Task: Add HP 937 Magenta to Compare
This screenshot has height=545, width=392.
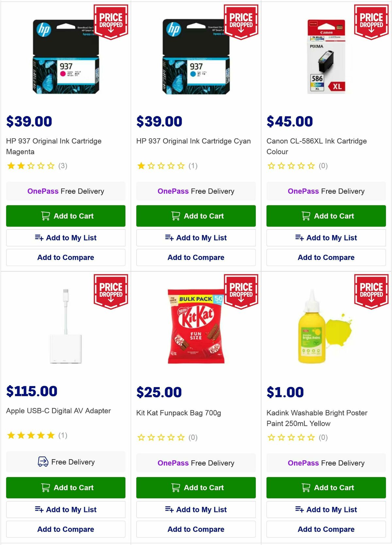Action: pos(65,257)
